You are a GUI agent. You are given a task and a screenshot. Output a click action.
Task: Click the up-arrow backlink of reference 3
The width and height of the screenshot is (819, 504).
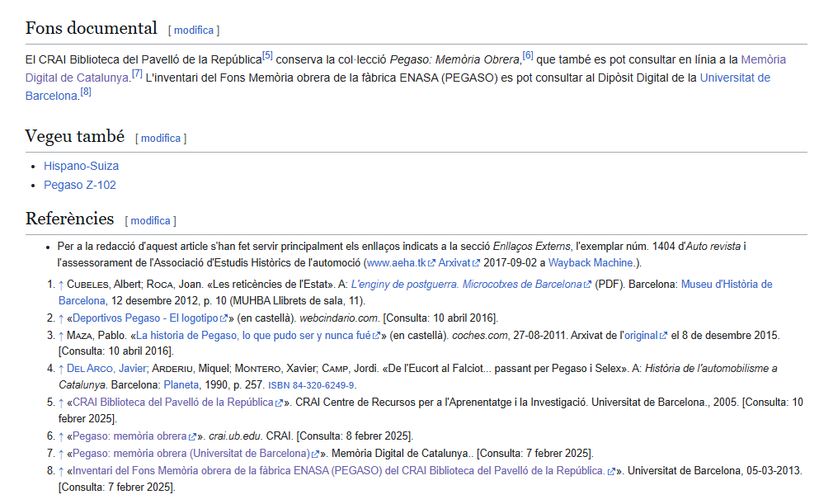[x=61, y=336]
